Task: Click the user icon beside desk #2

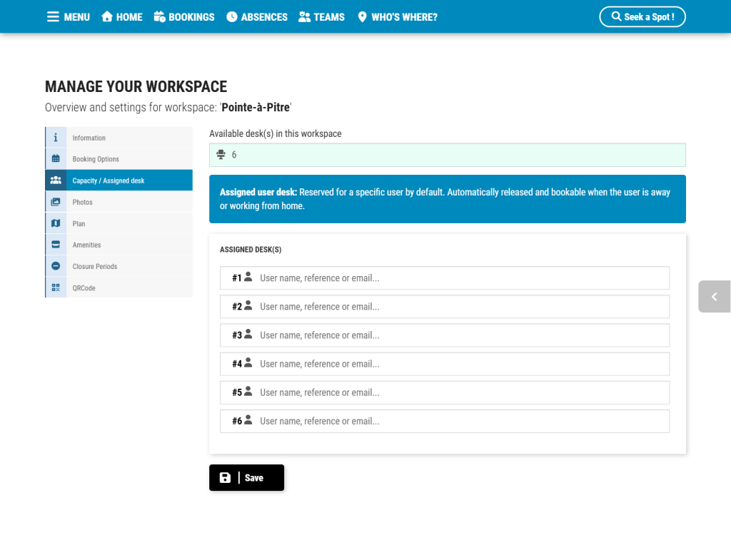Action: (248, 305)
